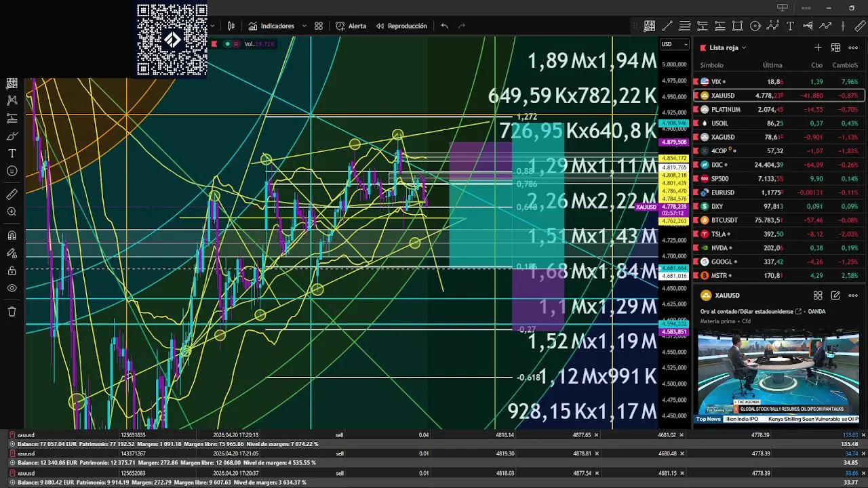The width and height of the screenshot is (868, 488).
Task: Create an alert with Alerta button
Action: tap(351, 26)
